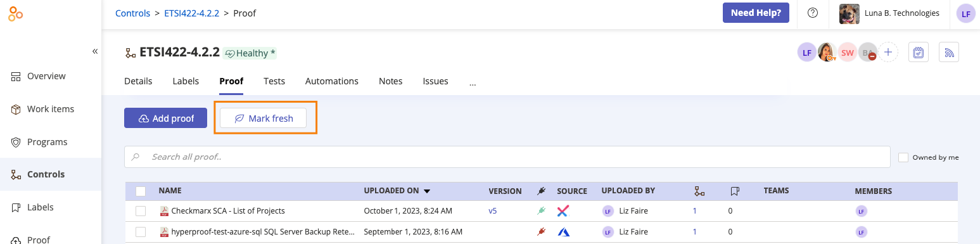Sort by linked controls column icon
The width and height of the screenshot is (980, 244).
699,191
